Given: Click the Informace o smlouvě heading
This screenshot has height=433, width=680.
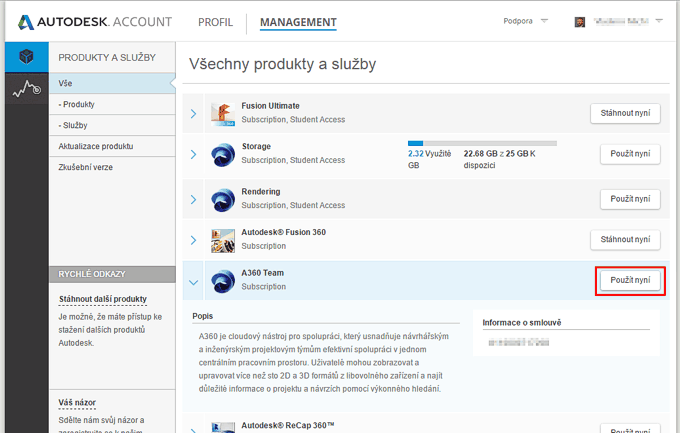Looking at the screenshot, I should pyautogui.click(x=522, y=323).
